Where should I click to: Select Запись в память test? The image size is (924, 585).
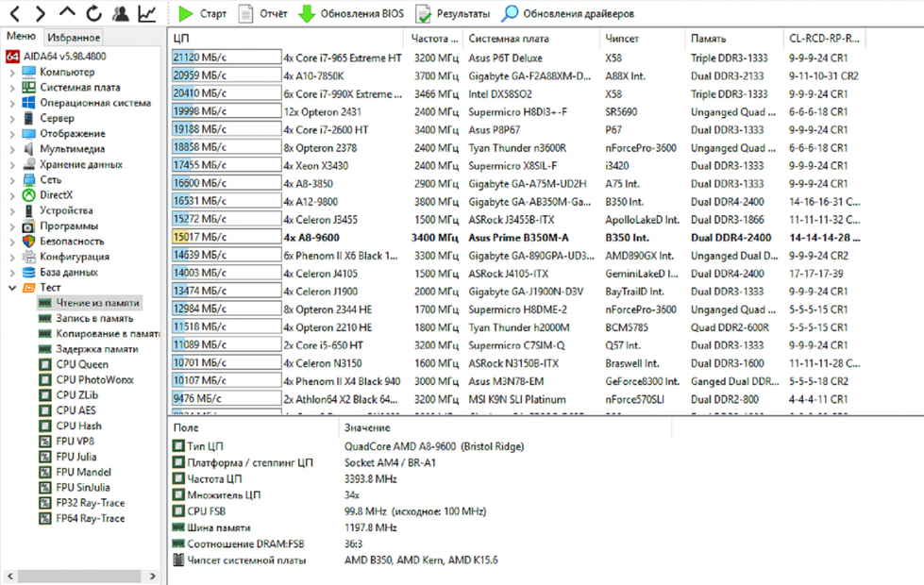tap(93, 319)
